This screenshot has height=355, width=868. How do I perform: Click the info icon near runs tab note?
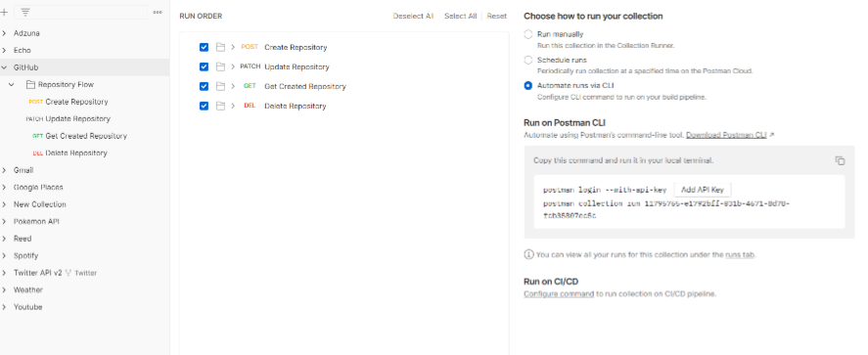[x=528, y=255]
